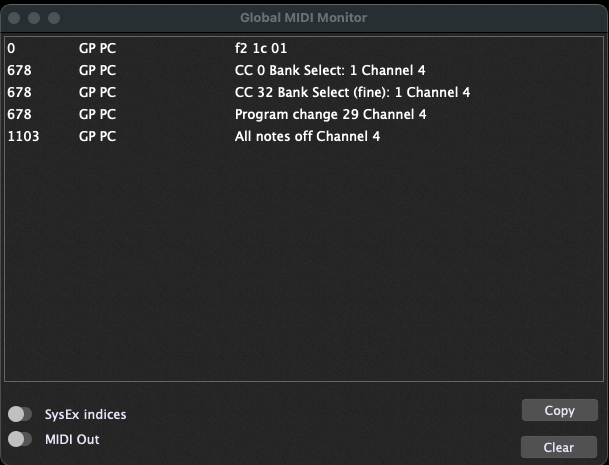The width and height of the screenshot is (609, 465).
Task: Enable the MIDI Out switch
Action: pos(20,439)
